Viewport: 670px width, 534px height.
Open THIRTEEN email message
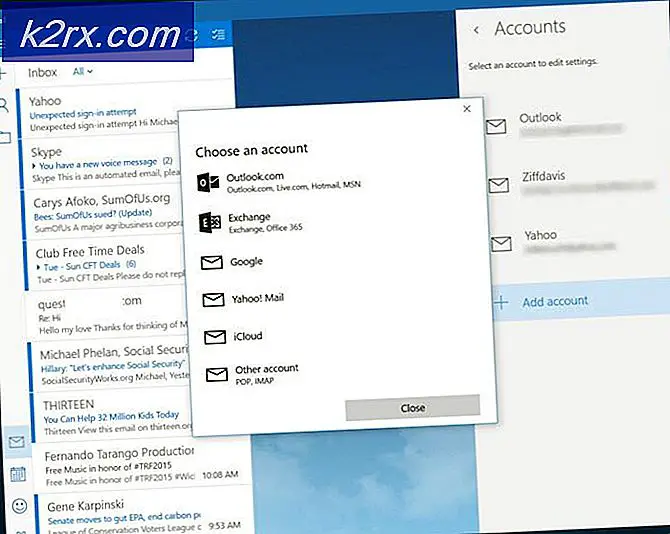(x=112, y=417)
